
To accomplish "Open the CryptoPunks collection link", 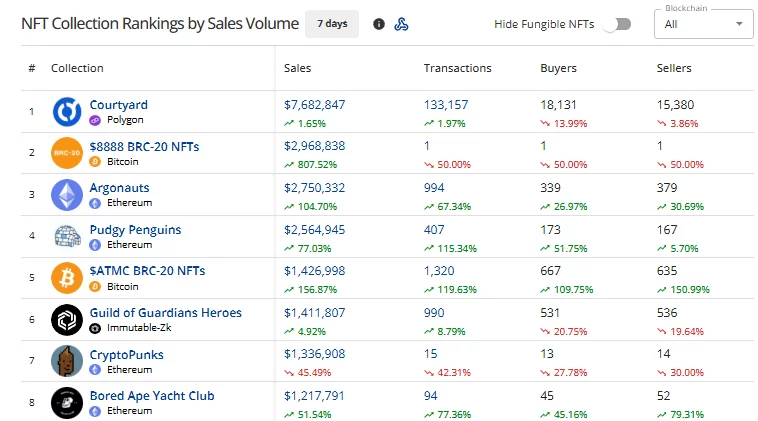I will point(127,355).
